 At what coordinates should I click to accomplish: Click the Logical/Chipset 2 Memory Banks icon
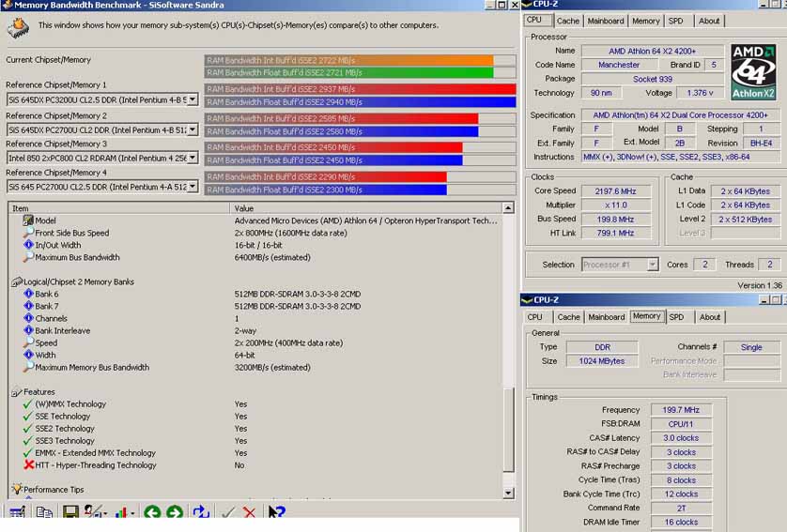[17, 281]
